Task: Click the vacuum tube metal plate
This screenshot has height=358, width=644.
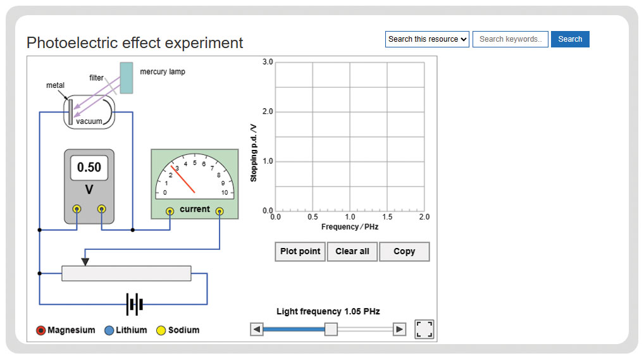Action: [x=71, y=112]
